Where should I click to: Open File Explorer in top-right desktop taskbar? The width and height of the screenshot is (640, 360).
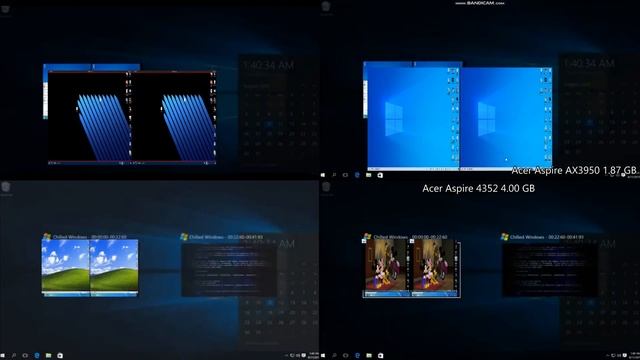369,175
